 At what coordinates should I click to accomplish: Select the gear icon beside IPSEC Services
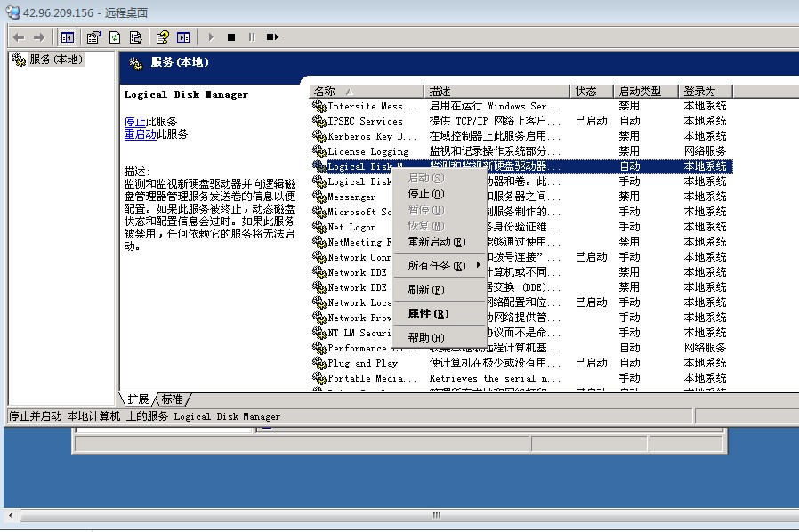(x=319, y=121)
